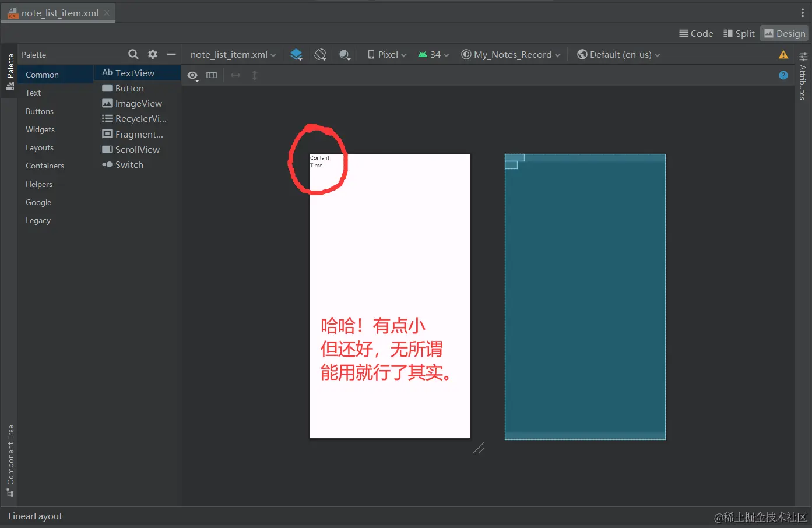Toggle the Palette side tab
The height and width of the screenshot is (528, 812).
(10, 72)
